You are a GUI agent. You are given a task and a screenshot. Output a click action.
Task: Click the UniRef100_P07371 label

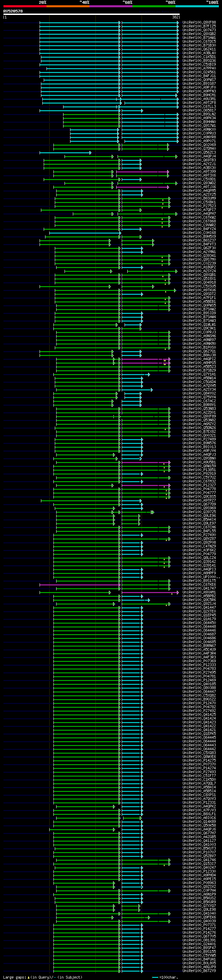(199, 924)
